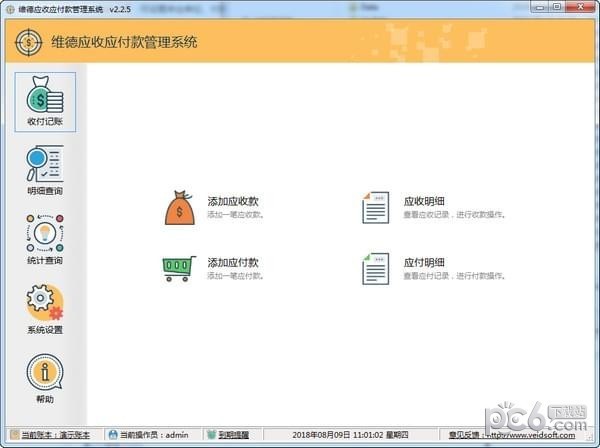Select the 明细查询 magnifier sidebar icon
600x448 pixels.
pyautogui.click(x=45, y=164)
